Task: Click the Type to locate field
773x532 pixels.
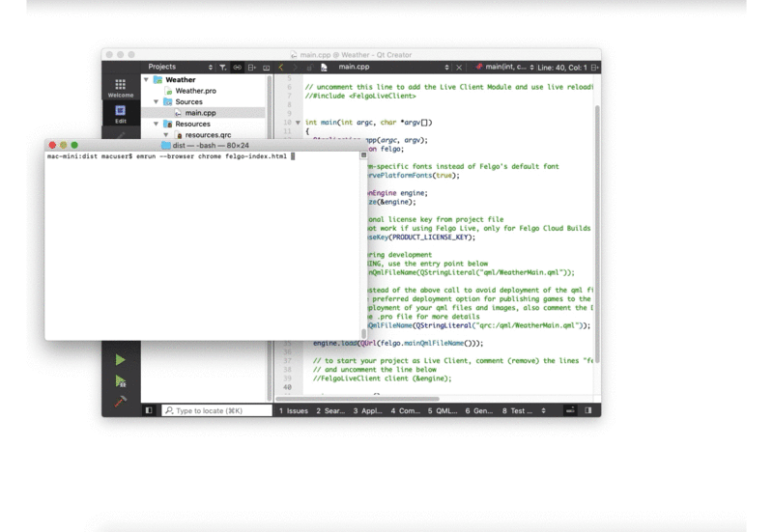Action: 216,410
